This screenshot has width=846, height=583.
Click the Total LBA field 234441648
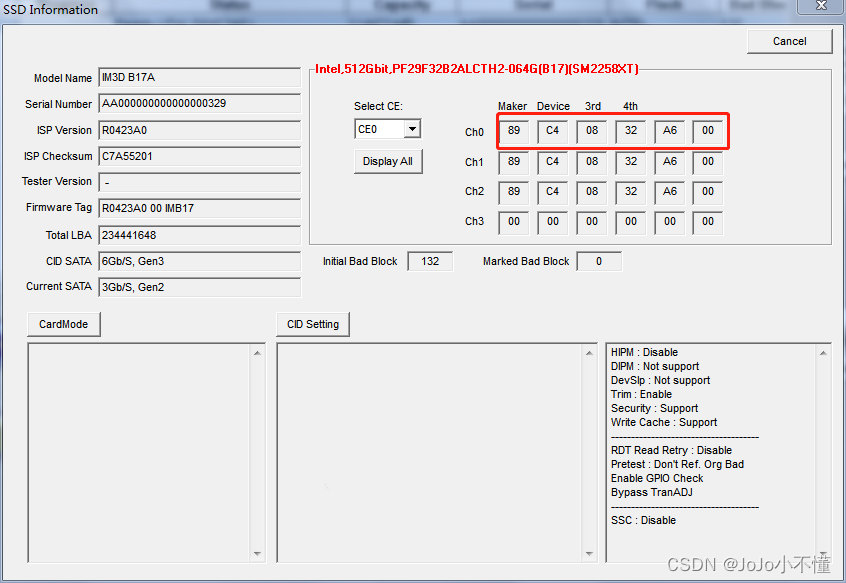[200, 235]
